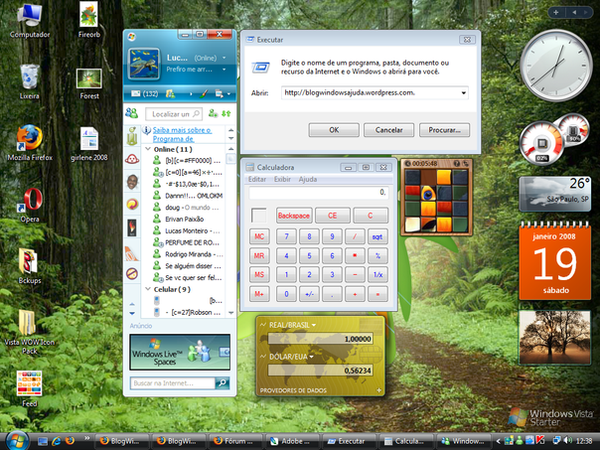
Task: Select the Feed desktop icon
Action: pos(29,388)
